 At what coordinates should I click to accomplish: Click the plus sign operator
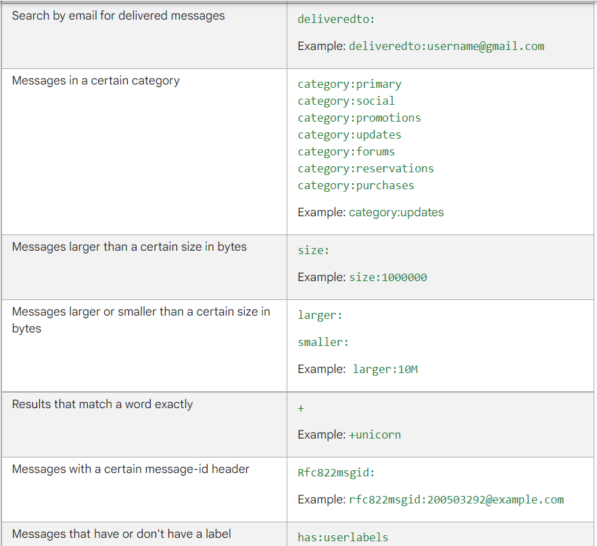301,409
